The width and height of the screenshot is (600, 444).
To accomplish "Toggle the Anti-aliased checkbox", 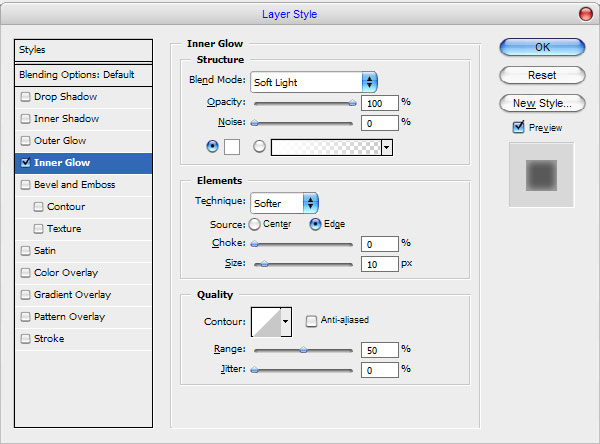I will point(312,321).
